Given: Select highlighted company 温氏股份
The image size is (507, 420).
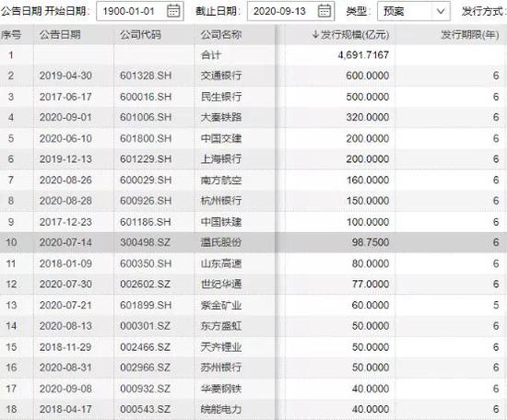Looking at the screenshot, I should pos(221,242).
